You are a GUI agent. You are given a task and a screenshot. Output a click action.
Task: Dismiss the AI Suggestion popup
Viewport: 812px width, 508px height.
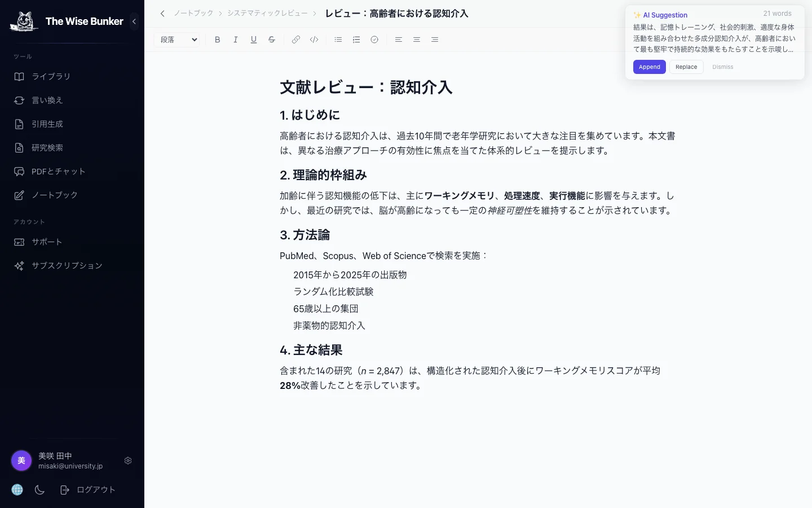coord(723,67)
